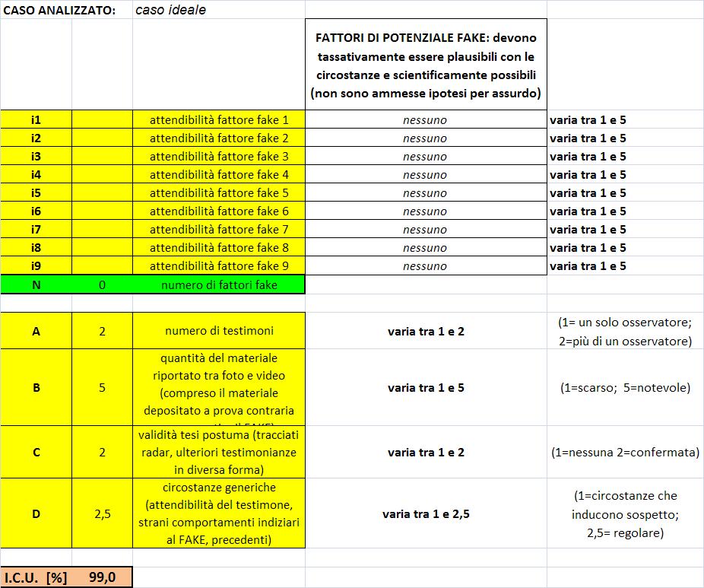Select cell labeled i6
The height and width of the screenshot is (588, 704).
(x=36, y=211)
